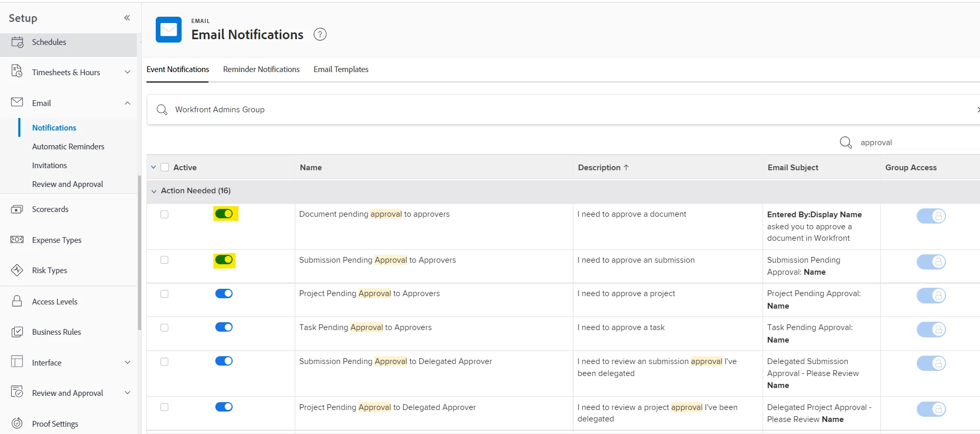Check the select-all checkbox beside Active
This screenshot has height=434, width=980.
click(165, 168)
